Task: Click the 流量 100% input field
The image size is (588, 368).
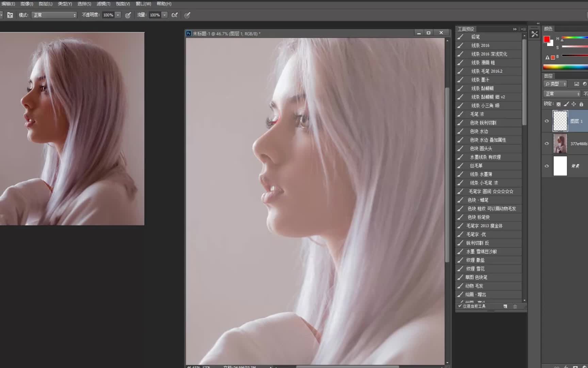Action: [155, 15]
